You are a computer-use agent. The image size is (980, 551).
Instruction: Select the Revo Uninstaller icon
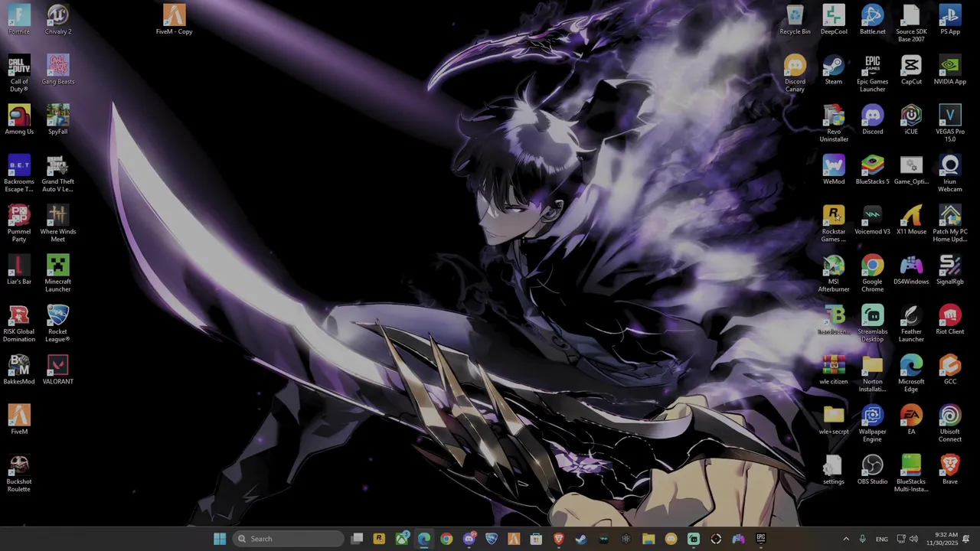[x=834, y=123]
